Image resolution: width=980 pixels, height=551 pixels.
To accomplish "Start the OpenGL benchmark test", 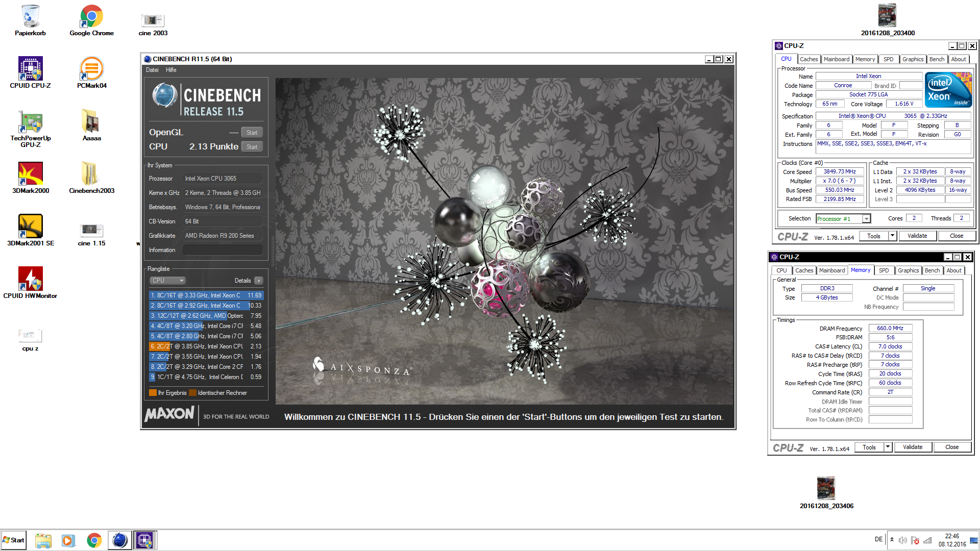I will click(x=252, y=133).
